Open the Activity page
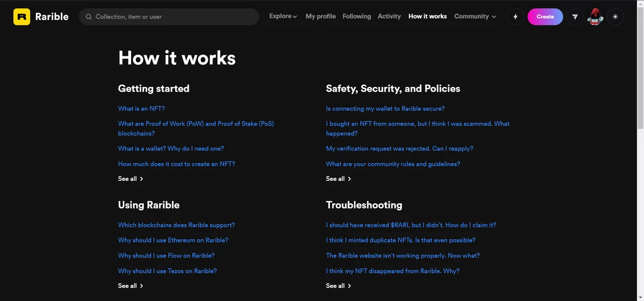 tap(389, 17)
